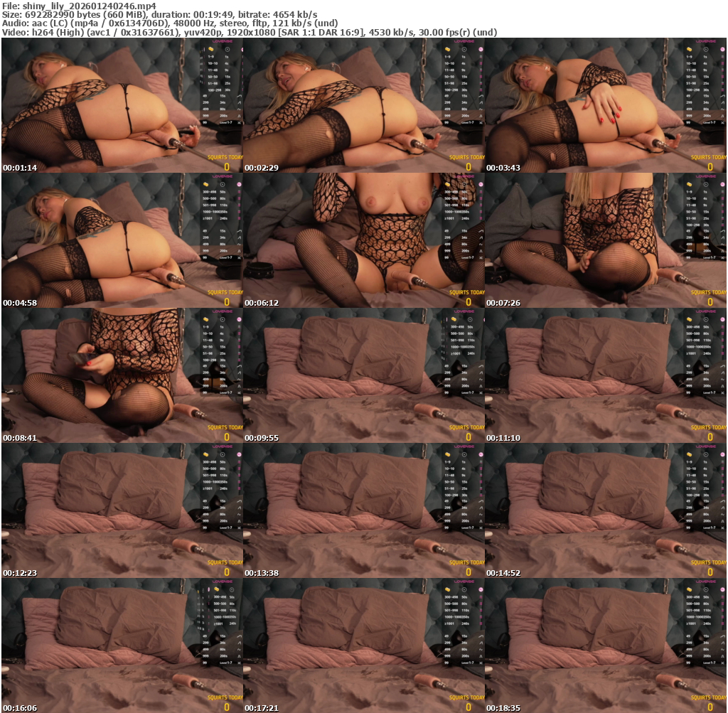The image size is (728, 713).
Task: Select the frame at 00:09:55
Action: 364,375
